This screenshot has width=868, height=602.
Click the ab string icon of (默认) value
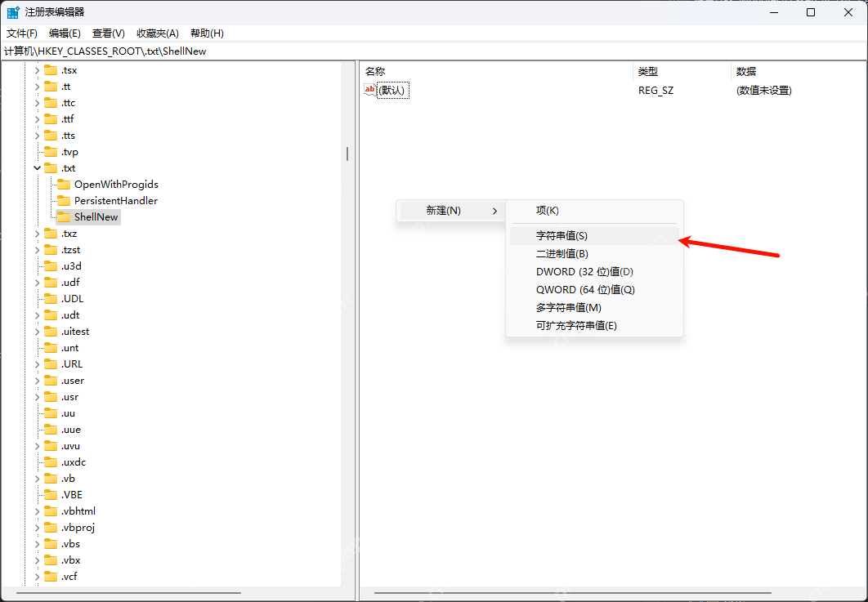pyautogui.click(x=369, y=90)
